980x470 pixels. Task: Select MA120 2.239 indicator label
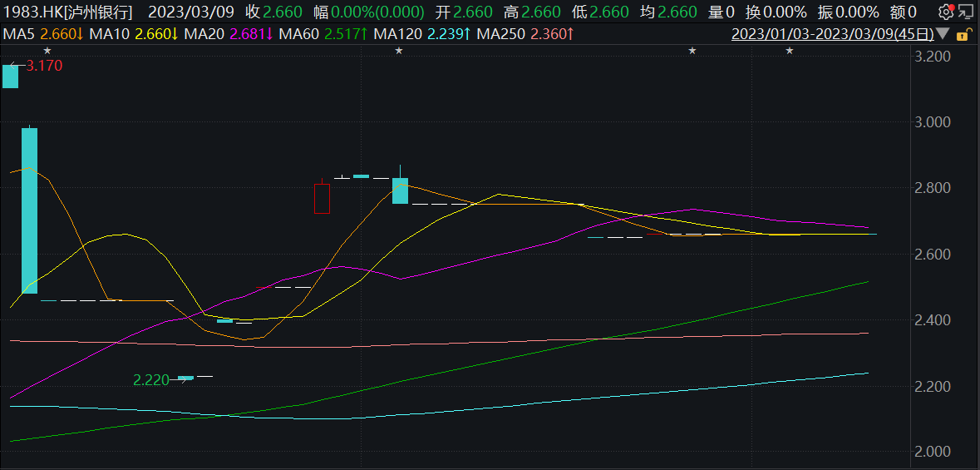[x=422, y=34]
